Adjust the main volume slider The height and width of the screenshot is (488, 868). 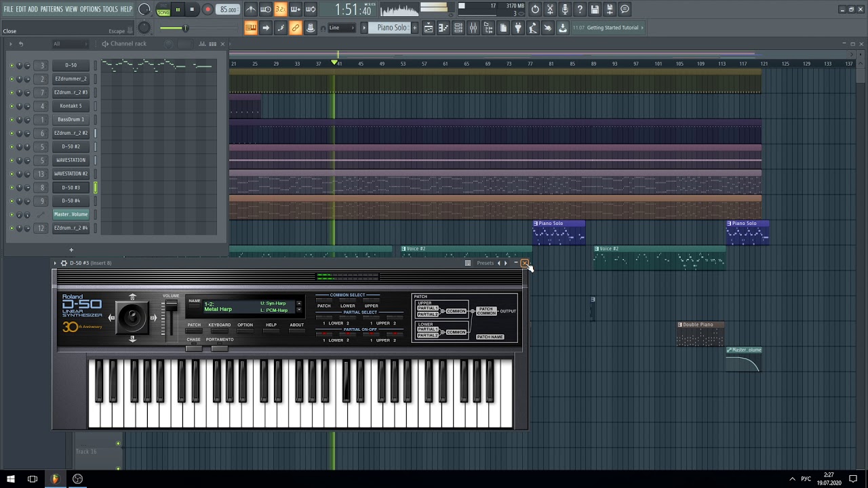pos(185,28)
